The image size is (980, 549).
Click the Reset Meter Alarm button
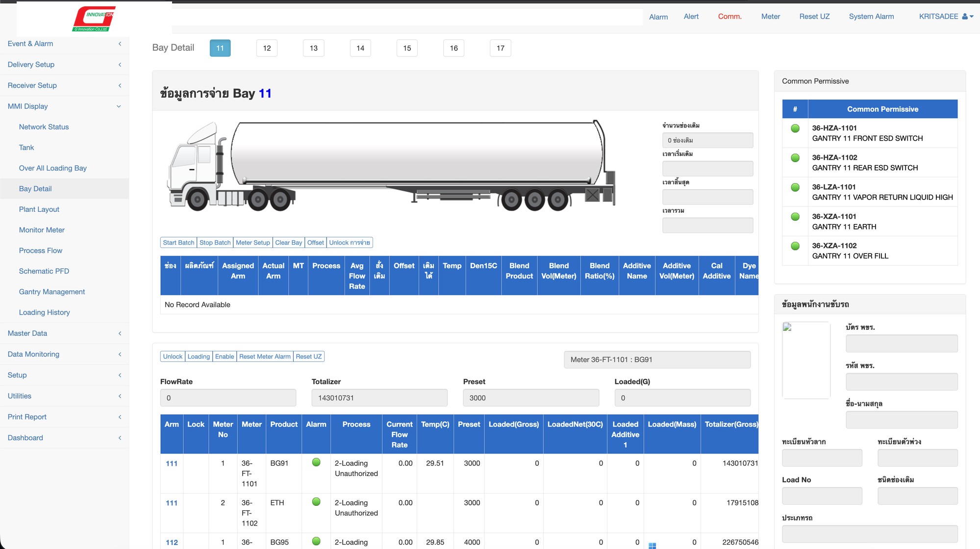(x=265, y=356)
